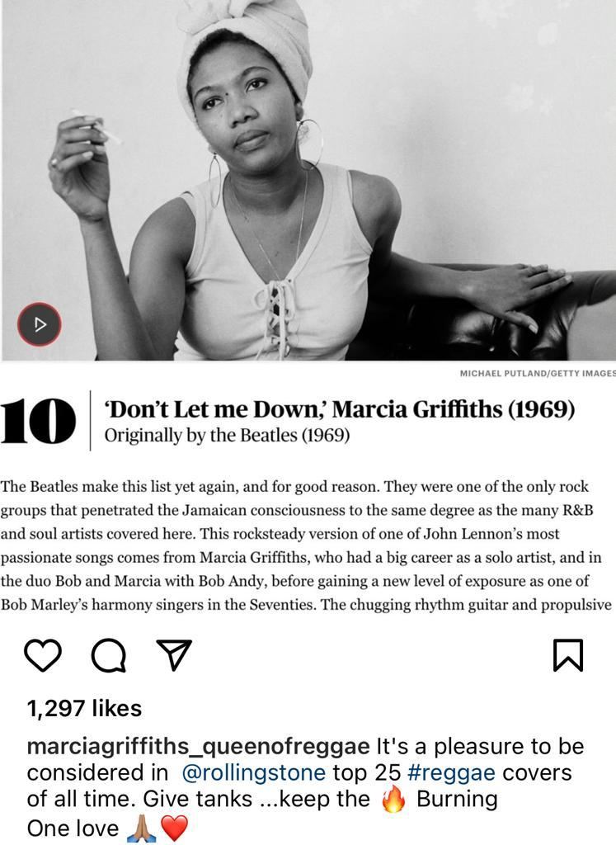616x845 pixels.
Task: Click the red heart emoji after One love
Action: [x=175, y=828]
